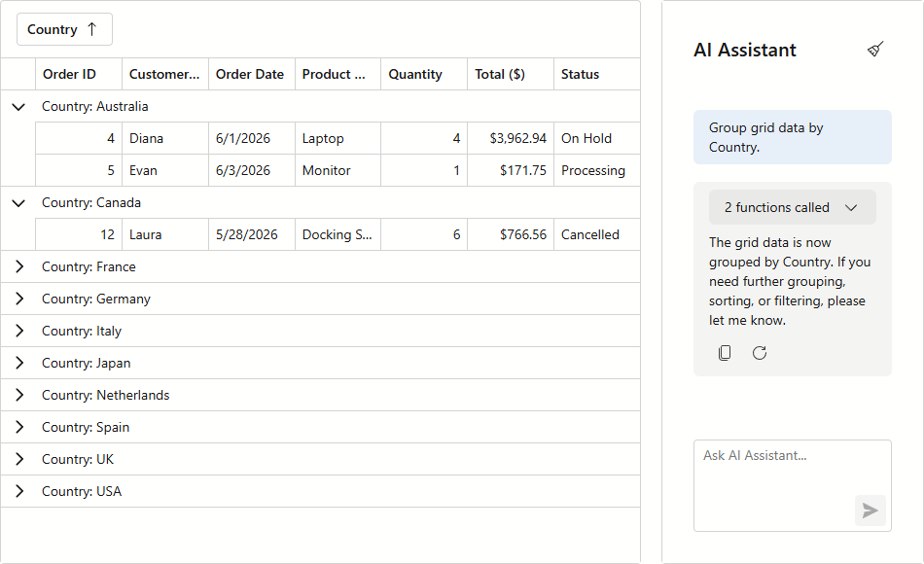Clear the AI Assistant chat with the broom icon

click(x=875, y=50)
